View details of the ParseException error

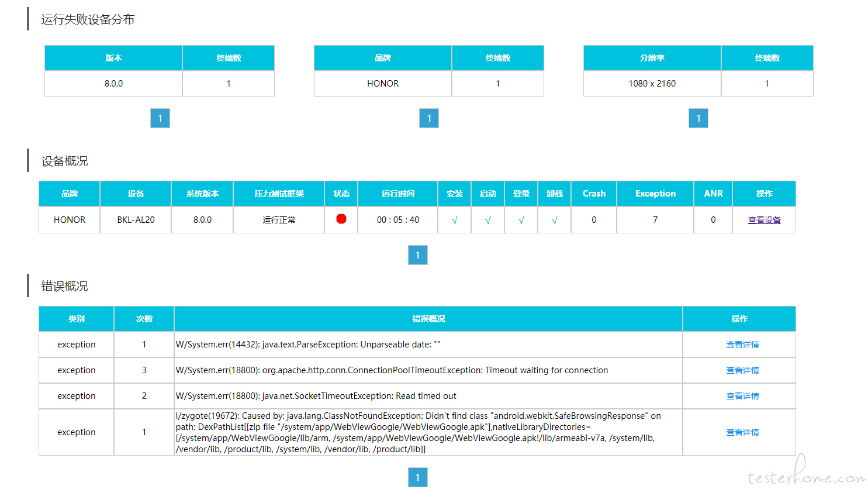click(742, 345)
